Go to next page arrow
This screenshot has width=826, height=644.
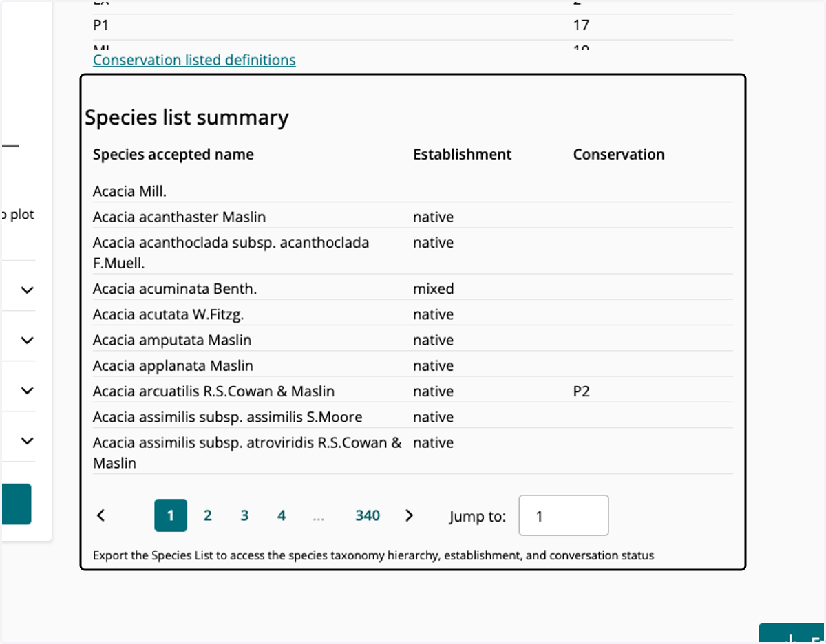[410, 515]
